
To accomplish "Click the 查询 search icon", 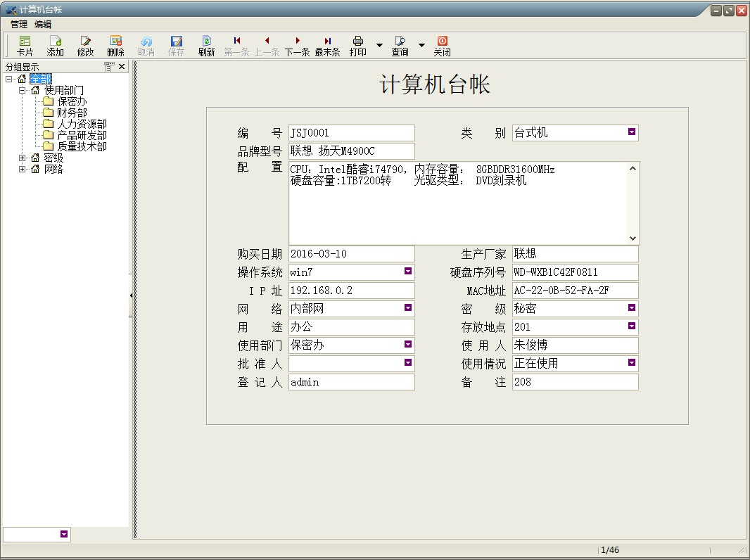I will [400, 41].
